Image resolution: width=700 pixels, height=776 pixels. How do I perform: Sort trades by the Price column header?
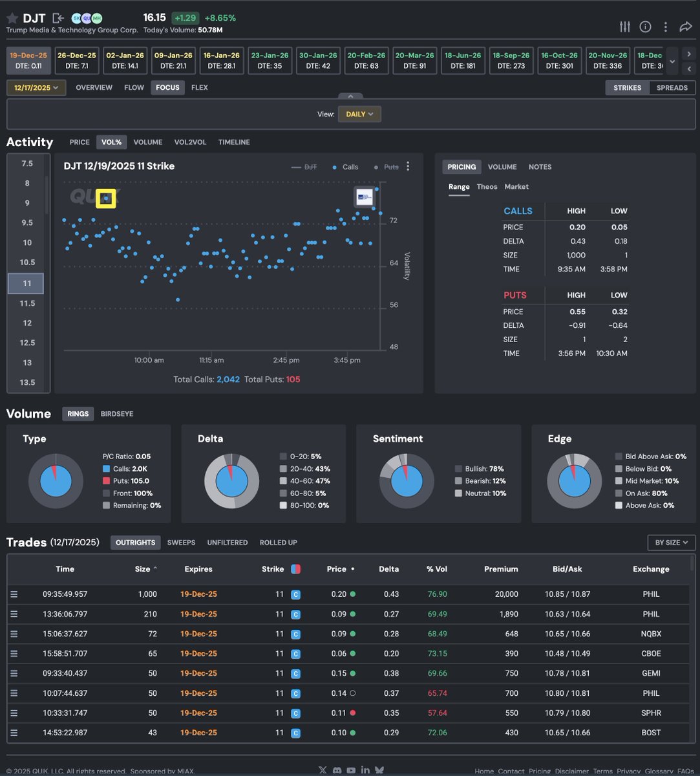[x=341, y=569]
